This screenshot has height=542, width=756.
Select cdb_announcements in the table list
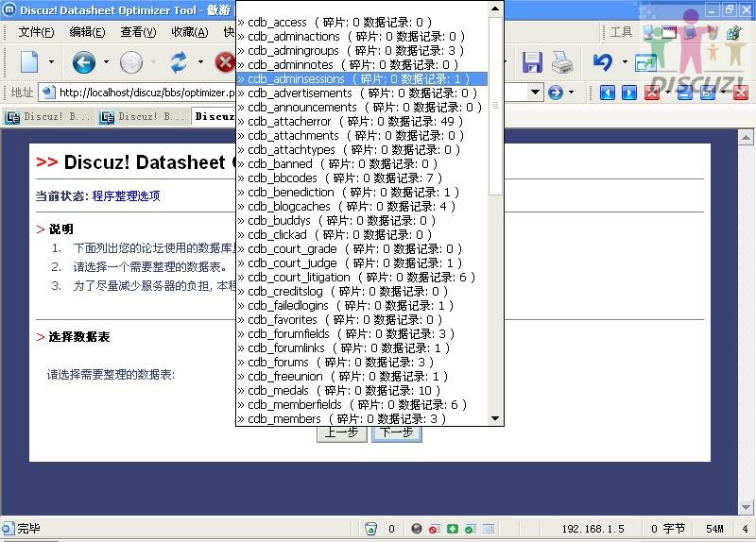362,107
